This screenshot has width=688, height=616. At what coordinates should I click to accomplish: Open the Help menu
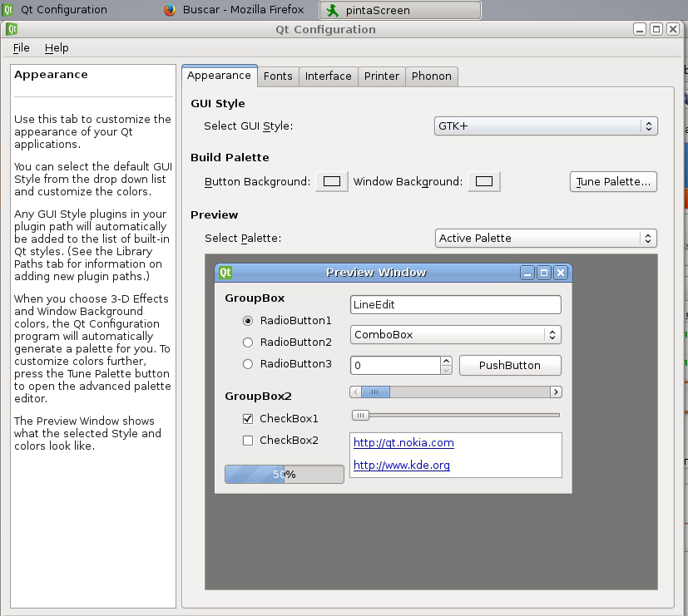(57, 47)
